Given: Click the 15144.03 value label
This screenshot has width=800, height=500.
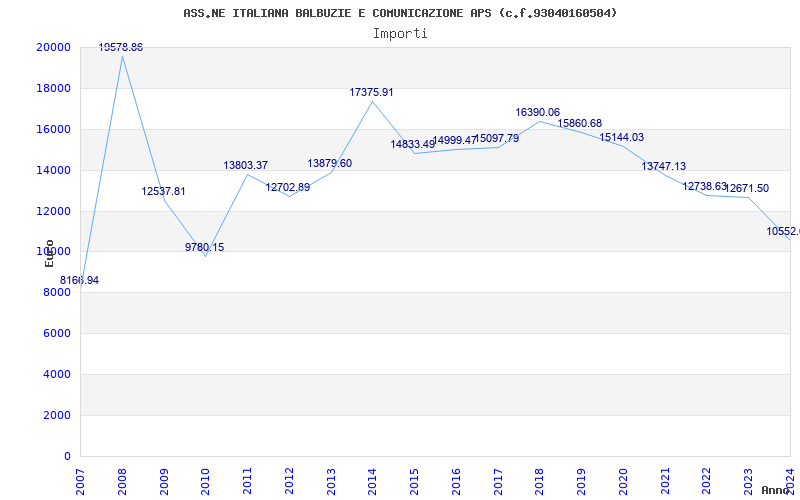Looking at the screenshot, I should (x=621, y=137).
